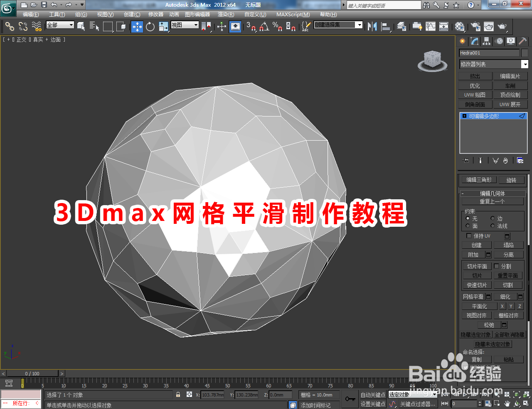The height and width of the screenshot is (409, 532).
Task: Select and Move tool on main toolbar
Action: pos(137,27)
